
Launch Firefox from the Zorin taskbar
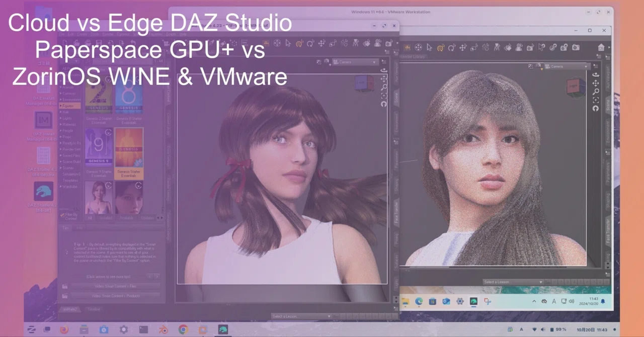point(64,330)
